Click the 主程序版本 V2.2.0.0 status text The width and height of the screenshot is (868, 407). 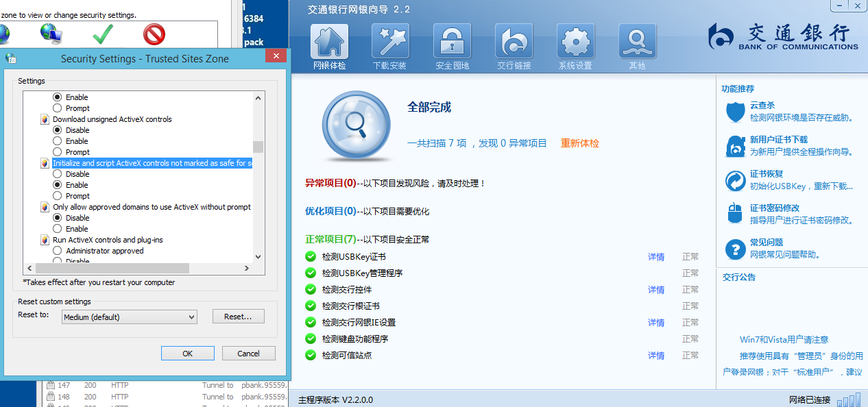pos(335,399)
